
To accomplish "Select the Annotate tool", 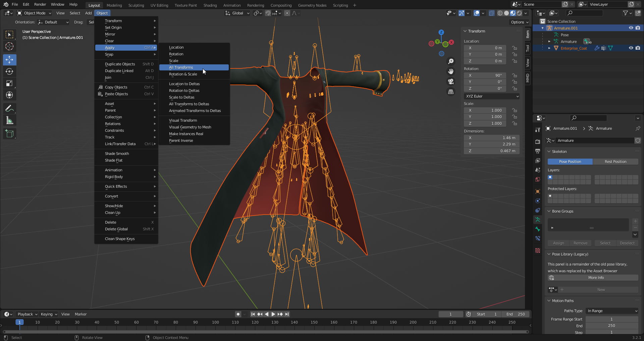I will click(x=9, y=108).
